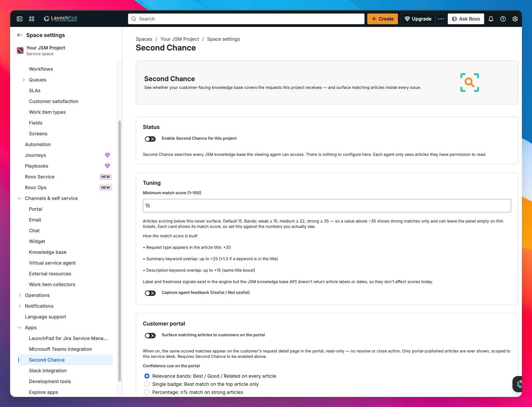Toggle Surface matching articles to customers
Viewport: 532px width, 407px height.
(x=150, y=336)
